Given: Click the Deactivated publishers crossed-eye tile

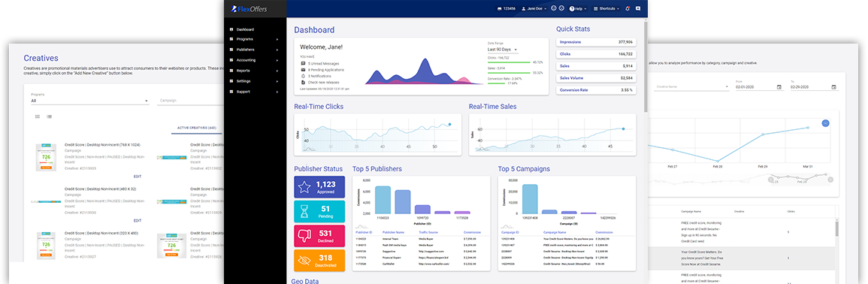Looking at the screenshot, I should pyautogui.click(x=319, y=260).
